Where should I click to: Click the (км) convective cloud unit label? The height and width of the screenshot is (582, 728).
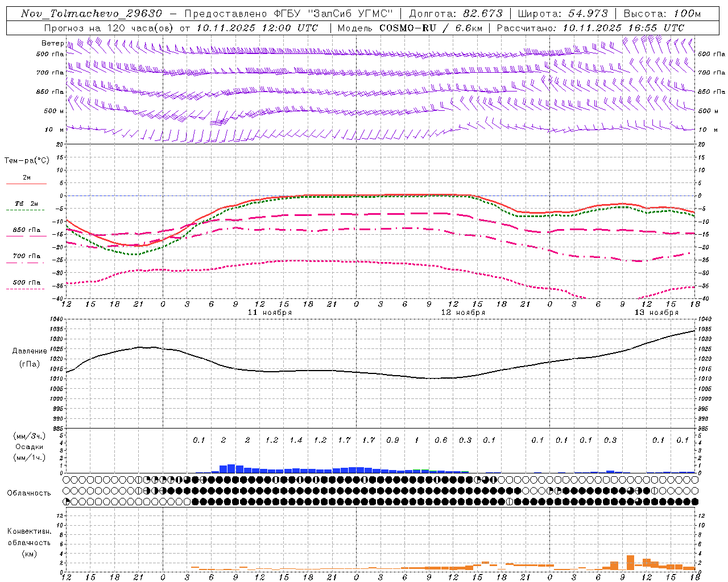point(29,554)
